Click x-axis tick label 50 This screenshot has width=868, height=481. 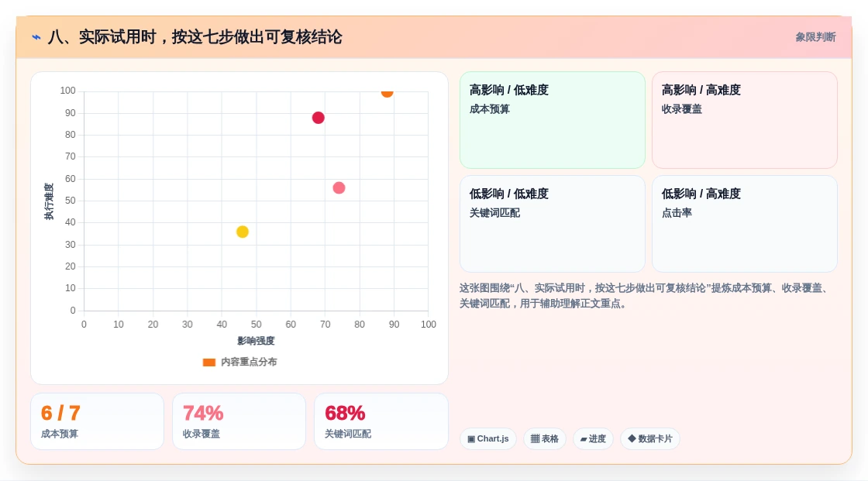click(x=256, y=325)
